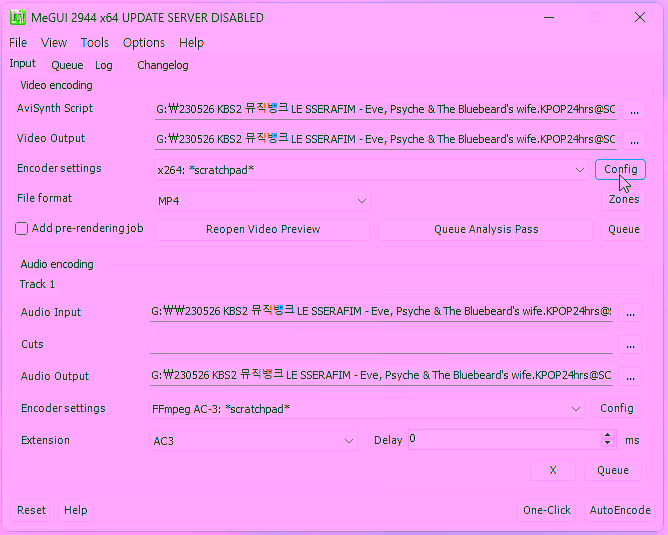Viewport: 668px width, 535px height.
Task: Click the Audio Input path field
Action: point(381,312)
